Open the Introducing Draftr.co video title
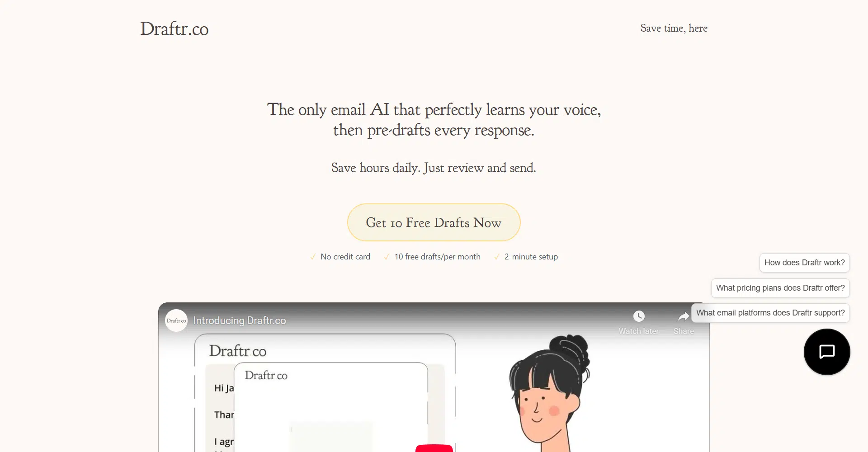868x452 pixels. [240, 320]
